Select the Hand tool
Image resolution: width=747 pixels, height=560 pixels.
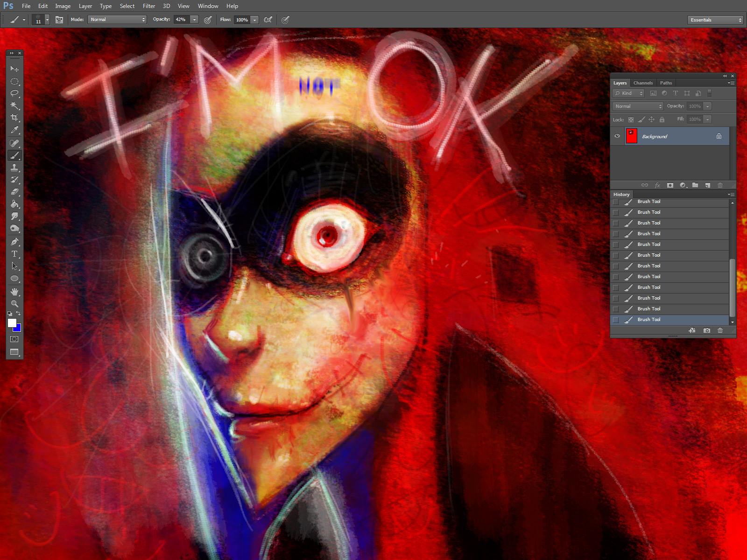coord(14,292)
